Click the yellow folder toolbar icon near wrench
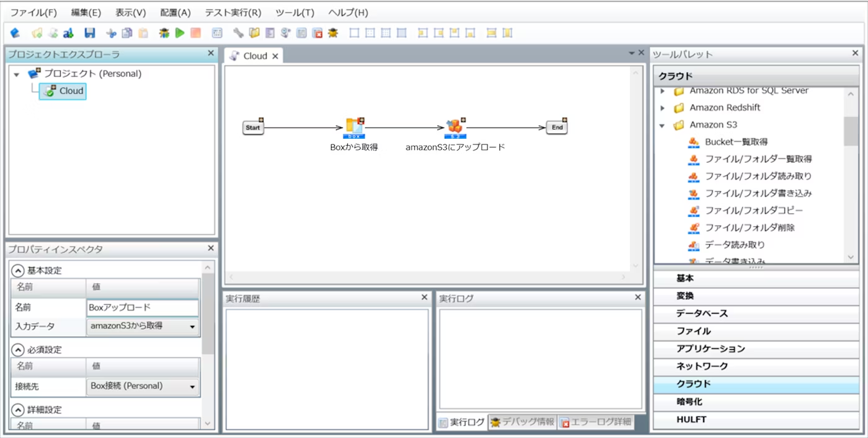868x438 pixels. pos(254,33)
